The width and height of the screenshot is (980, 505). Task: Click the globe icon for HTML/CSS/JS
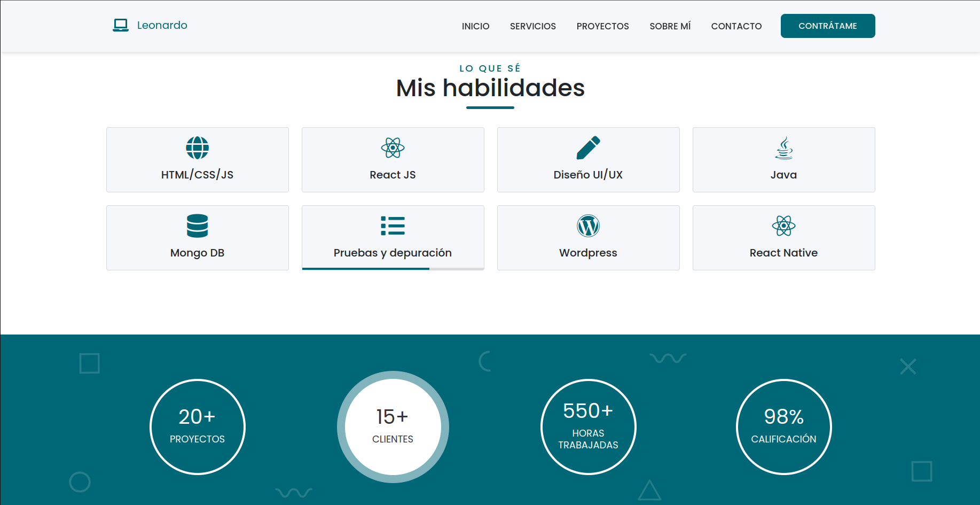coord(197,148)
